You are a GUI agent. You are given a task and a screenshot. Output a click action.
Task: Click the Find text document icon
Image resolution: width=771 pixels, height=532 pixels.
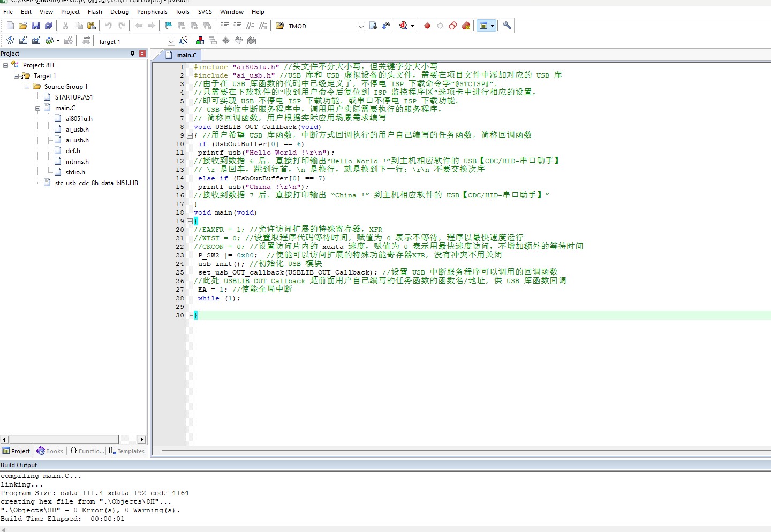pos(373,26)
